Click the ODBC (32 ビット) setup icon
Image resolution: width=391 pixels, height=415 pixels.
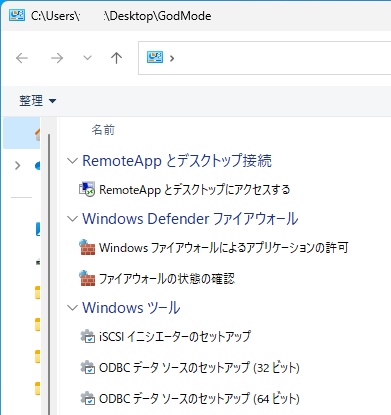pyautogui.click(x=88, y=368)
